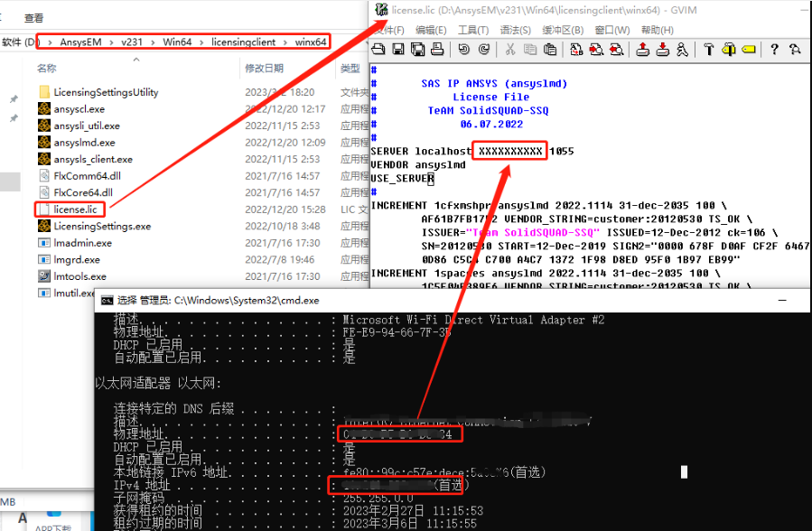Go to licensingclient folder in address bar

pos(243,42)
